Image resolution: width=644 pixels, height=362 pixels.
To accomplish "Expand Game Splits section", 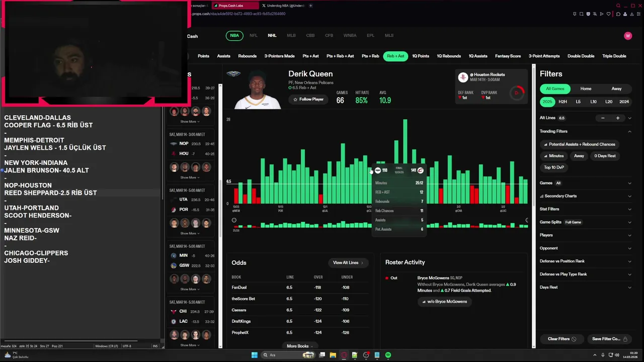I will tap(585, 222).
